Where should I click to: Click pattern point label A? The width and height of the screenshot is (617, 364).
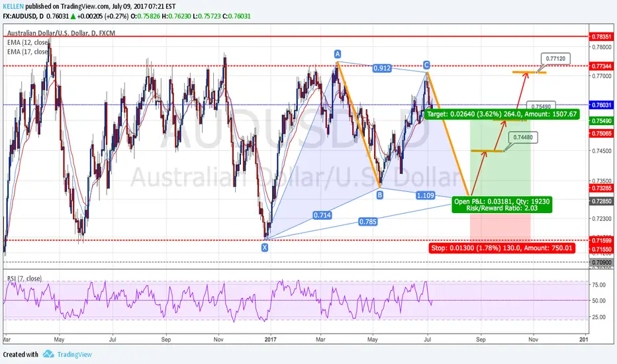(x=337, y=54)
